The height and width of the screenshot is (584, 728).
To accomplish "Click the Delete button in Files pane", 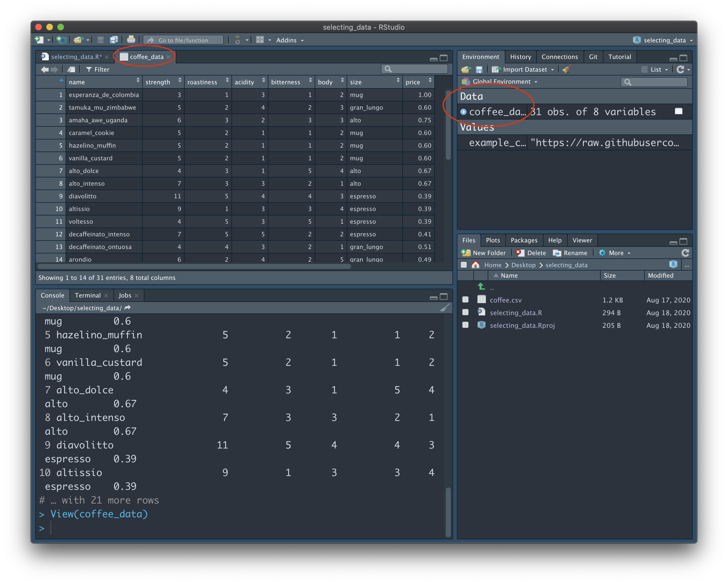I will coord(531,253).
